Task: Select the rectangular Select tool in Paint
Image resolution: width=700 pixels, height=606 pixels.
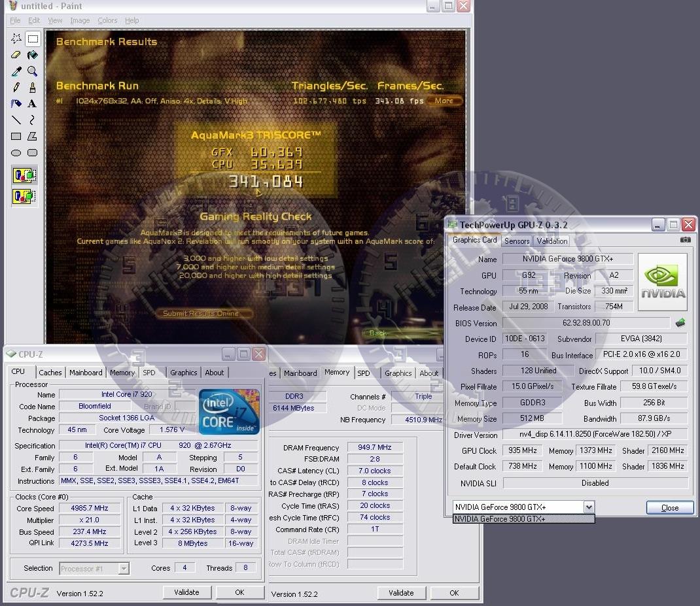Action: tap(33, 39)
